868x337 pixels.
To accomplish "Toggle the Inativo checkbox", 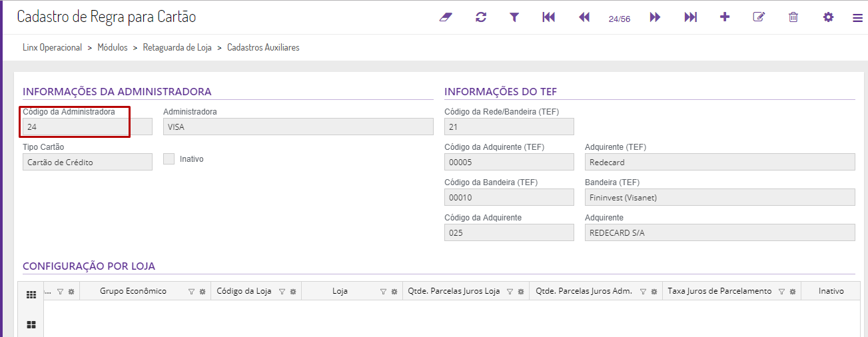I will tap(169, 159).
